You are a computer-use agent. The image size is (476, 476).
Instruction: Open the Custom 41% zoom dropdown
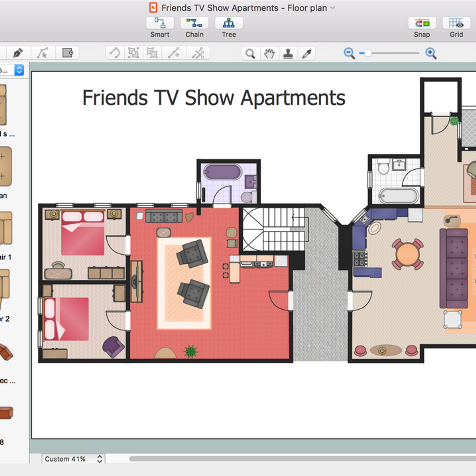click(x=73, y=459)
